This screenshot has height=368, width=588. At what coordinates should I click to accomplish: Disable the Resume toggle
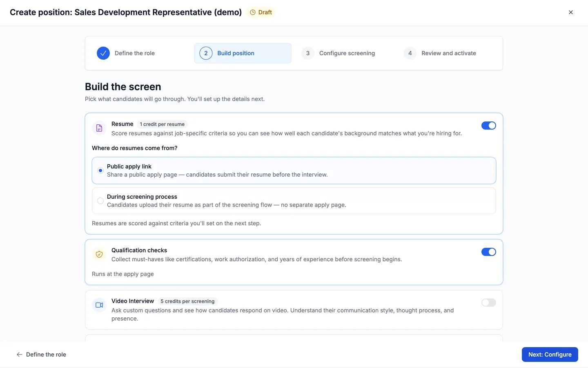(489, 126)
